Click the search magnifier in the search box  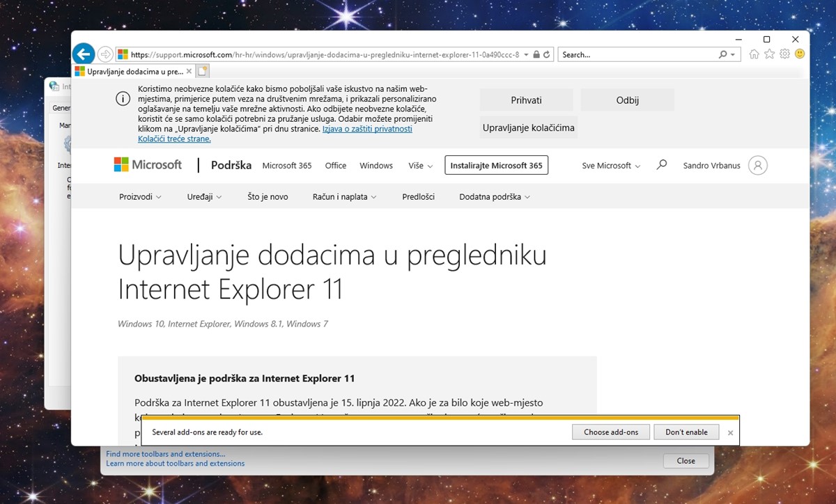723,54
